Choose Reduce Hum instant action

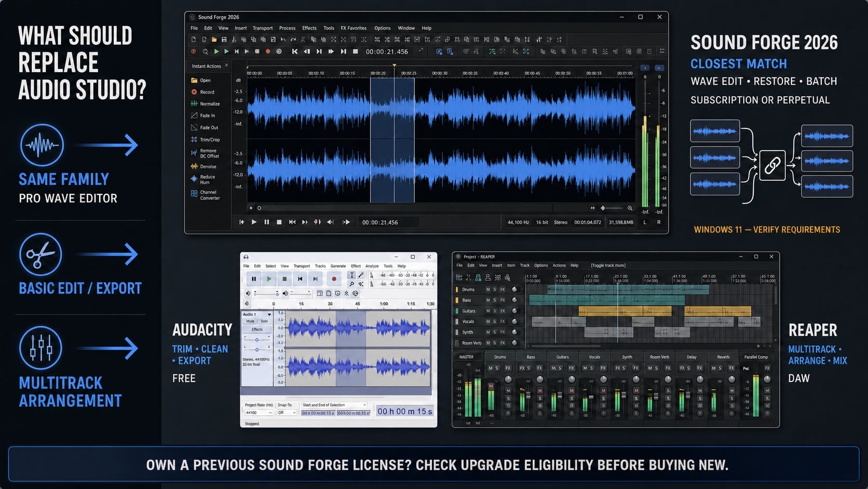point(203,180)
